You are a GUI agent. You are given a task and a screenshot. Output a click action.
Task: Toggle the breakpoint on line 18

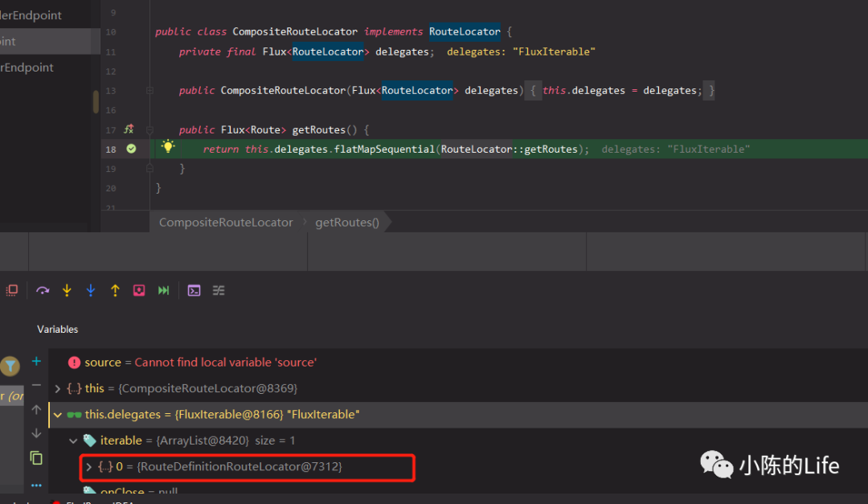(131, 149)
